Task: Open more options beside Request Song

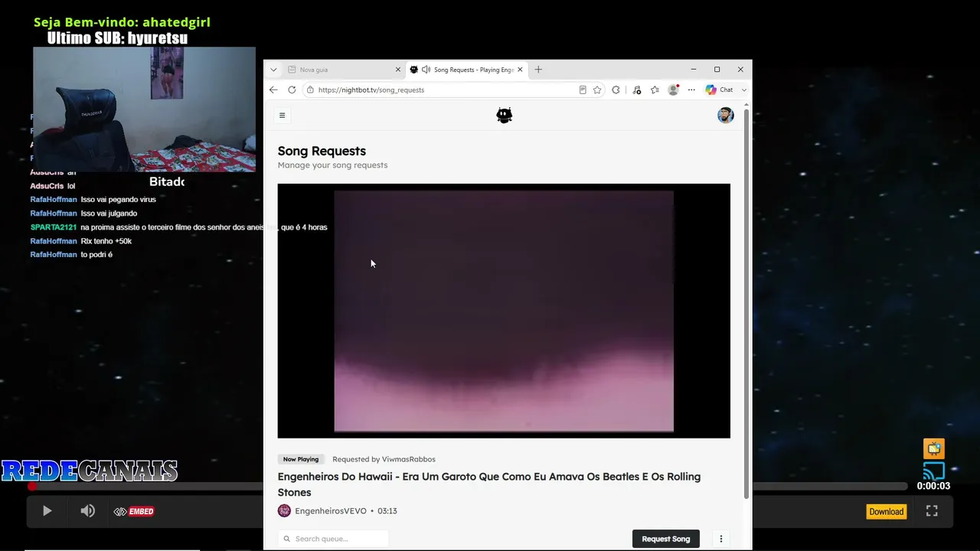Action: [x=720, y=539]
